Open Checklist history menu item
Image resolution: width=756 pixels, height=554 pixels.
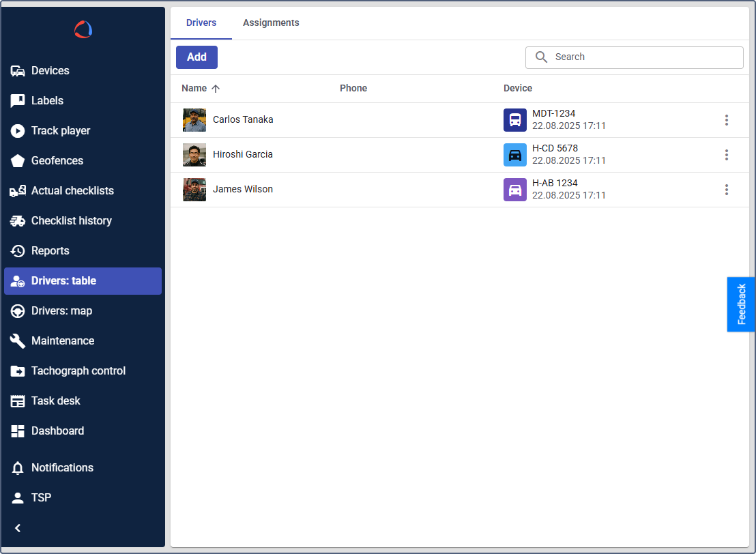83,221
